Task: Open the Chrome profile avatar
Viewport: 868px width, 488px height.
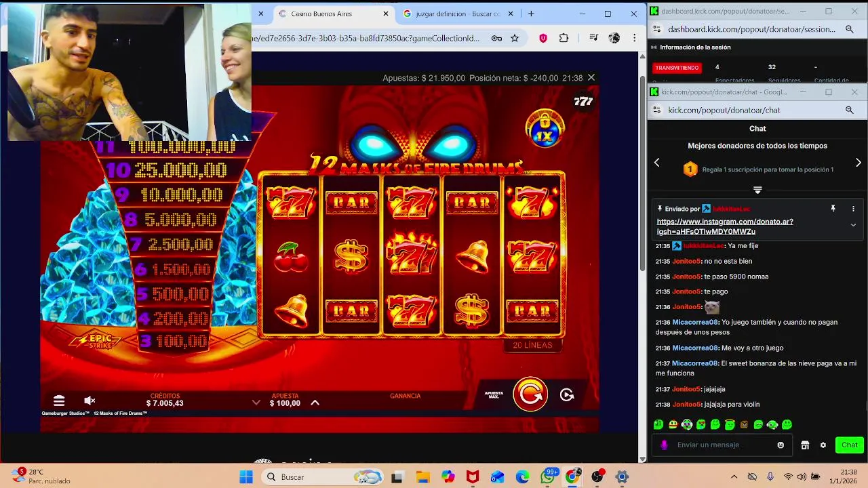Action: [614, 38]
